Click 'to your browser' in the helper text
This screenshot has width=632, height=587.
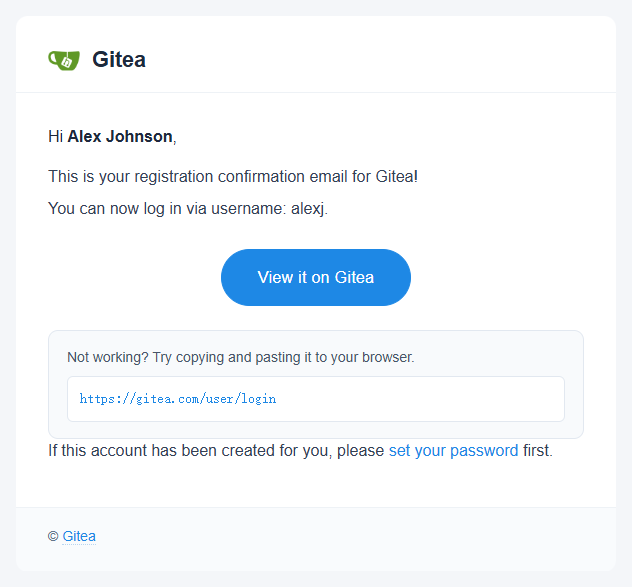tap(364, 357)
